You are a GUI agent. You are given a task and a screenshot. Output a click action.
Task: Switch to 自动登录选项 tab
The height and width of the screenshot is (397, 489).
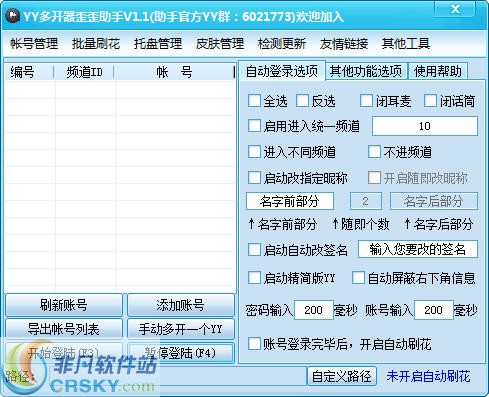coord(282,71)
